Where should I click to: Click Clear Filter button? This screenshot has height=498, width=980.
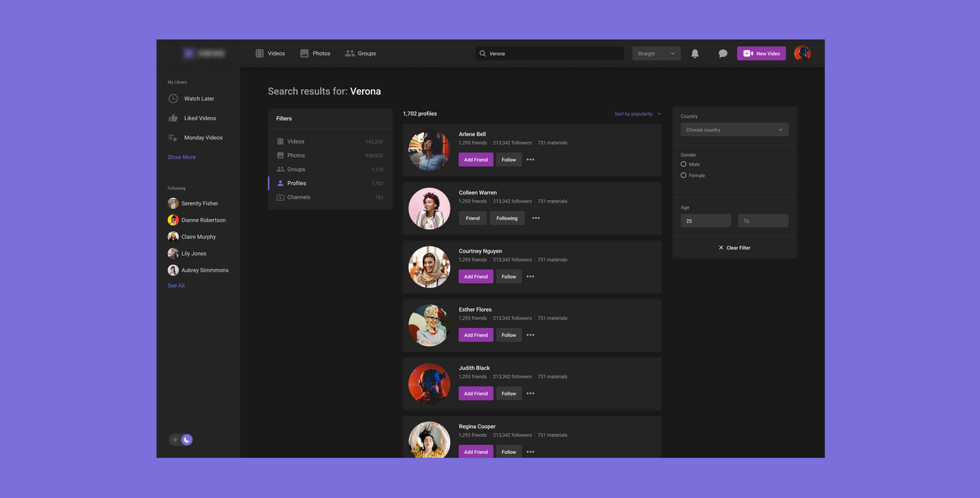(734, 248)
